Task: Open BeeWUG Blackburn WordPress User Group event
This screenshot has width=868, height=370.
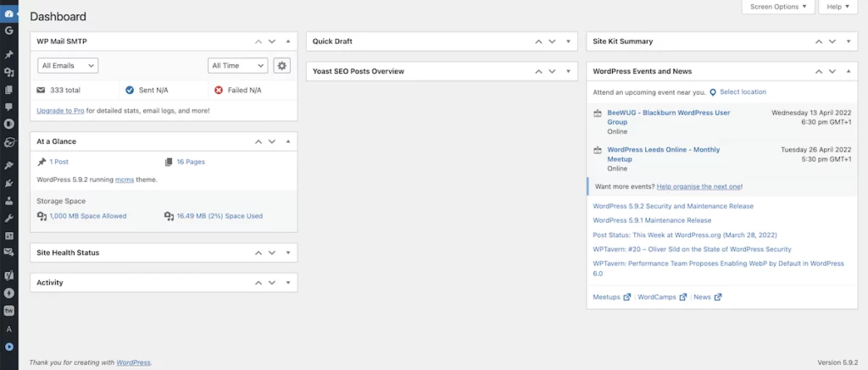Action: [x=669, y=117]
